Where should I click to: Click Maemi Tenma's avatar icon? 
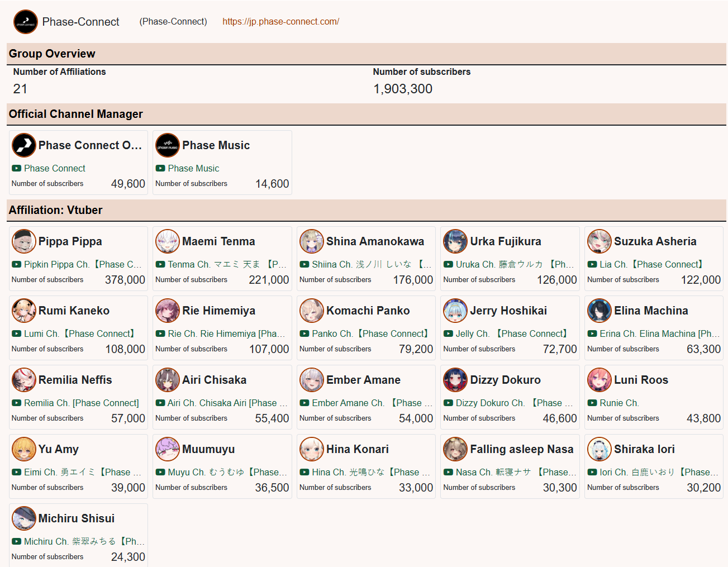pyautogui.click(x=168, y=241)
